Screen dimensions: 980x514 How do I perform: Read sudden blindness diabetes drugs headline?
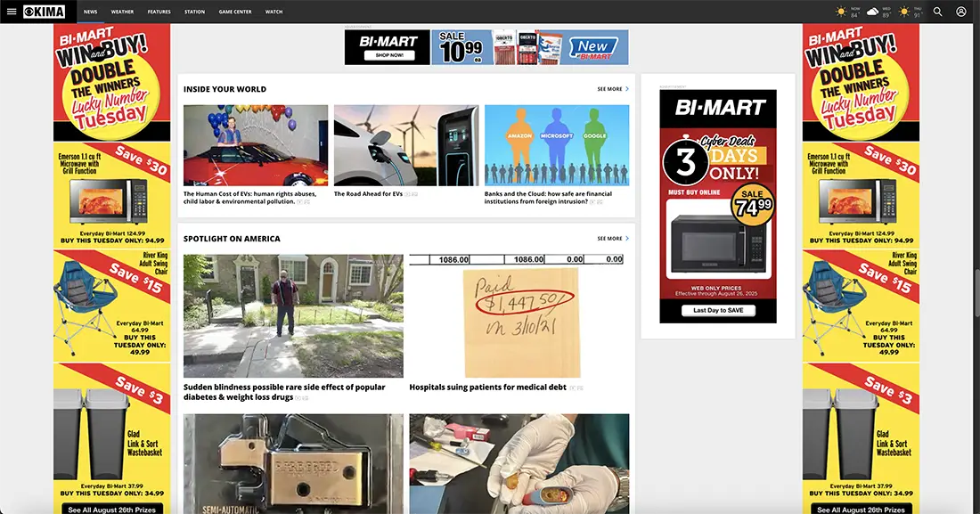coord(284,392)
